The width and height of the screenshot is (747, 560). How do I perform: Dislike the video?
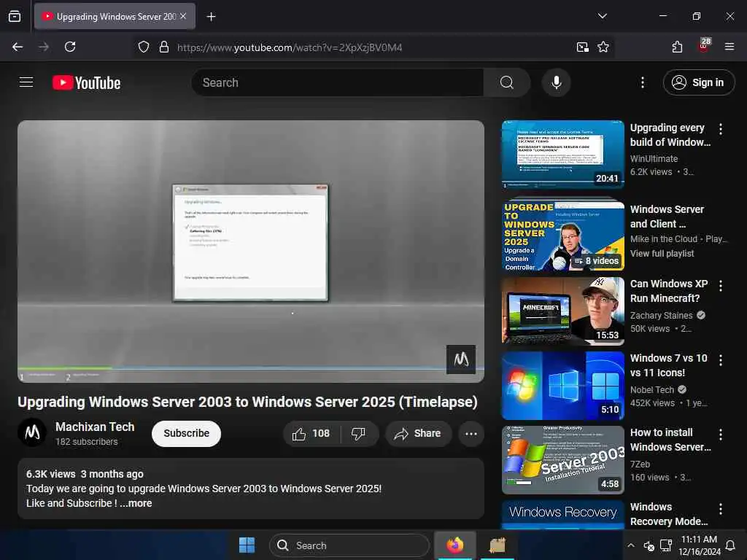tap(359, 433)
